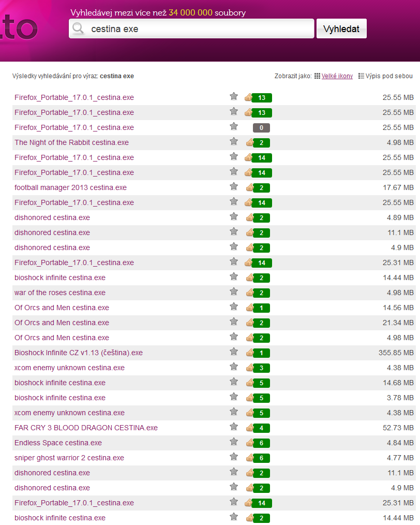Open sniper ghost warrior 2 cestina.exe
The image size is (420, 525).
[x=69, y=458]
